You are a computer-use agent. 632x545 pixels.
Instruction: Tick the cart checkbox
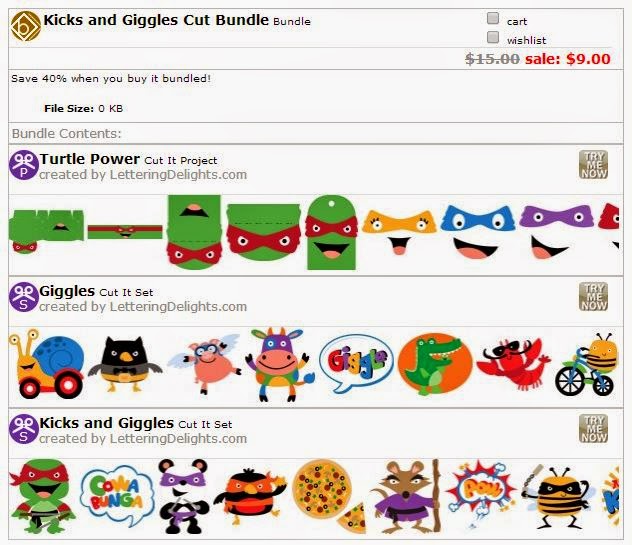pos(493,18)
